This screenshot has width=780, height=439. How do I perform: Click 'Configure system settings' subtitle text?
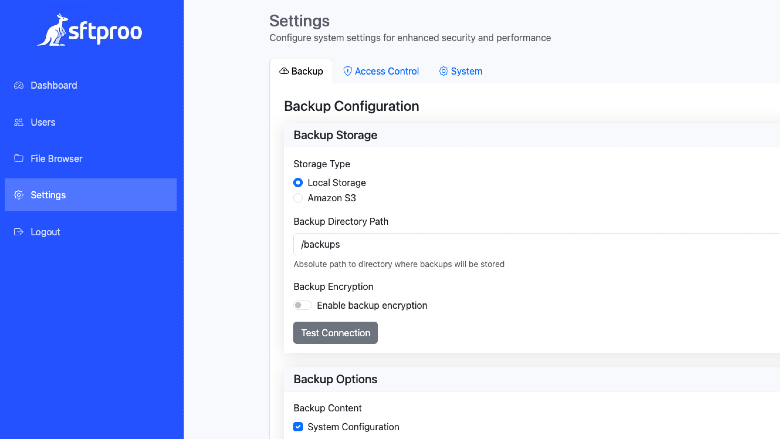[410, 38]
